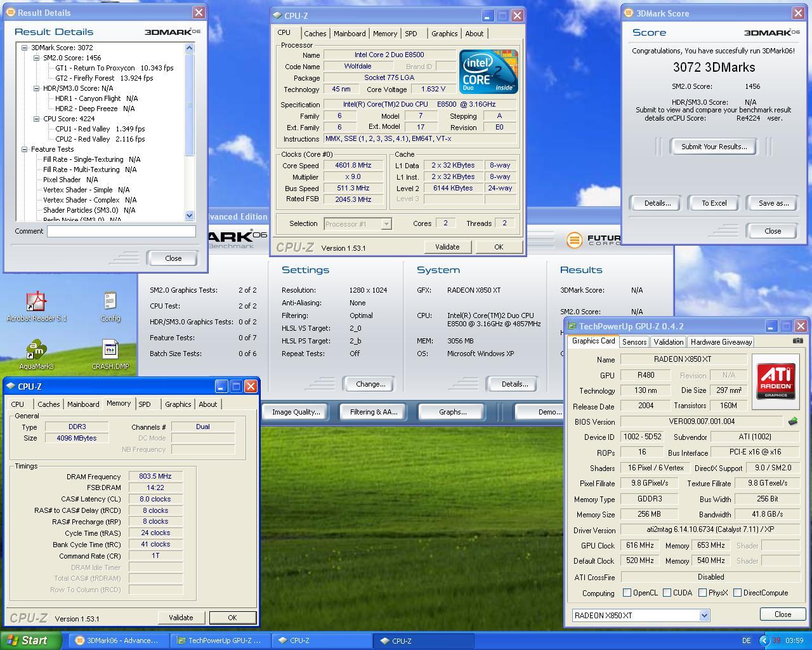This screenshot has width=812, height=650.
Task: Enable the CUDA checkbox
Action: [667, 592]
